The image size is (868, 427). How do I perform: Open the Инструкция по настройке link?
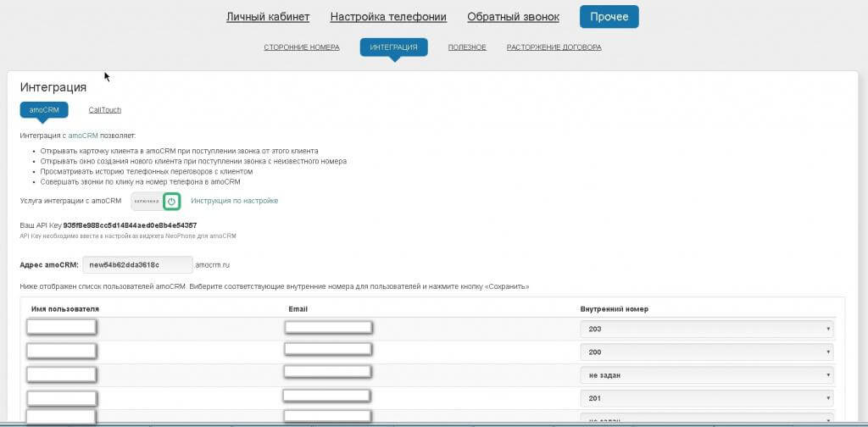tap(234, 201)
